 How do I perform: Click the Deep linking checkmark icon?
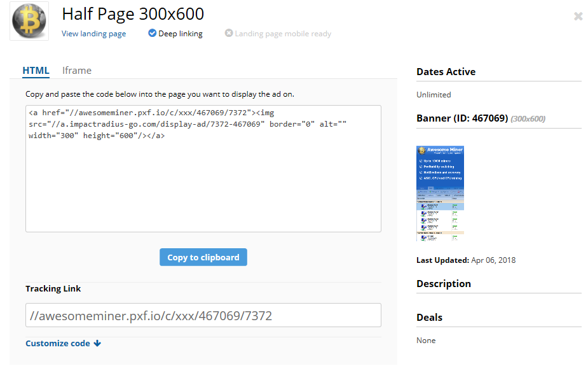[153, 33]
